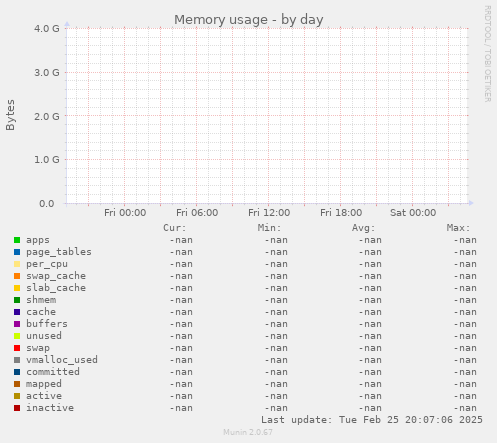Click the 'swap' legend label

pyautogui.click(x=38, y=348)
